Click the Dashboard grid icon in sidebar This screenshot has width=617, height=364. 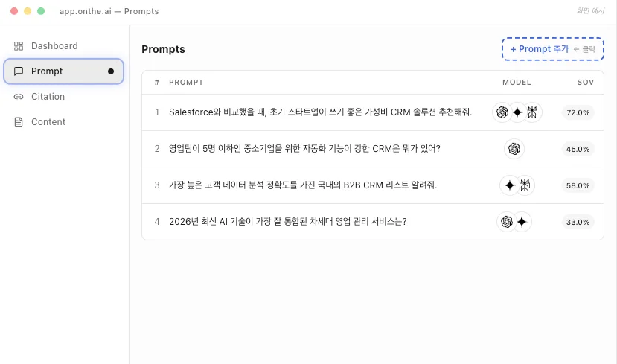click(19, 46)
